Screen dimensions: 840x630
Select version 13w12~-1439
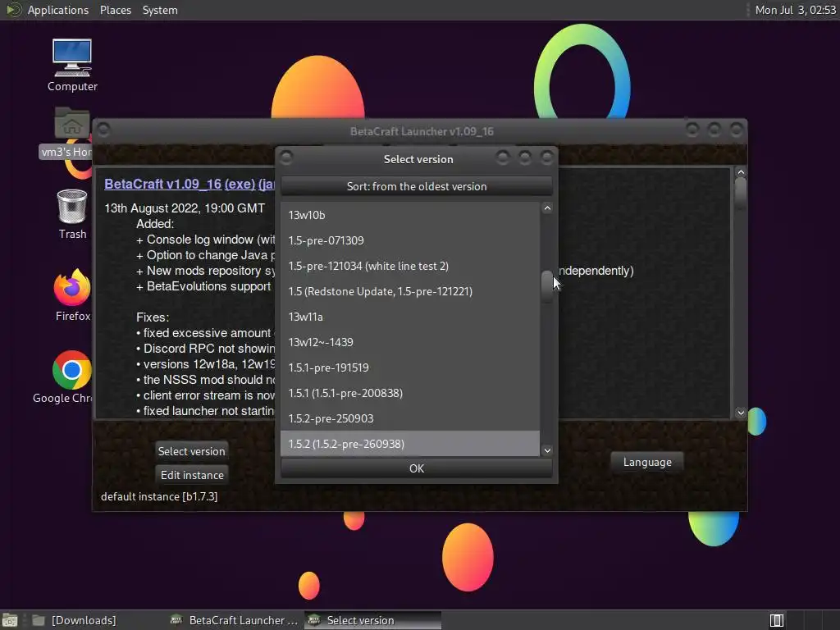410,342
